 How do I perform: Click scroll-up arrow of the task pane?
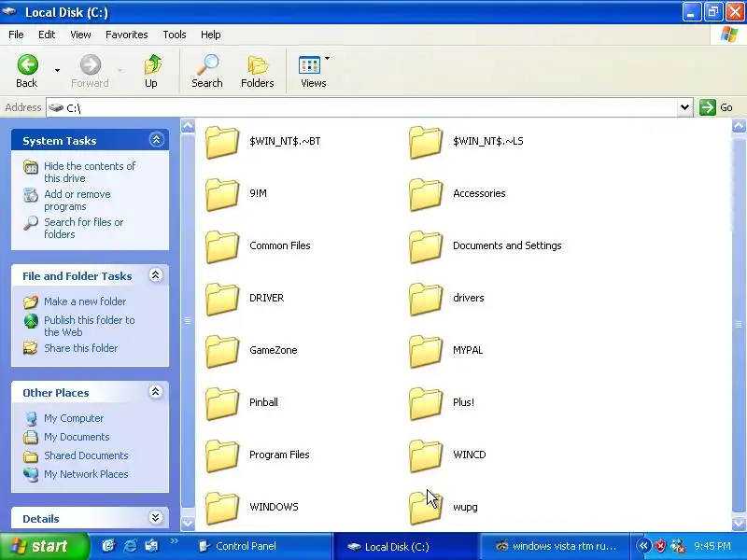coord(188,126)
